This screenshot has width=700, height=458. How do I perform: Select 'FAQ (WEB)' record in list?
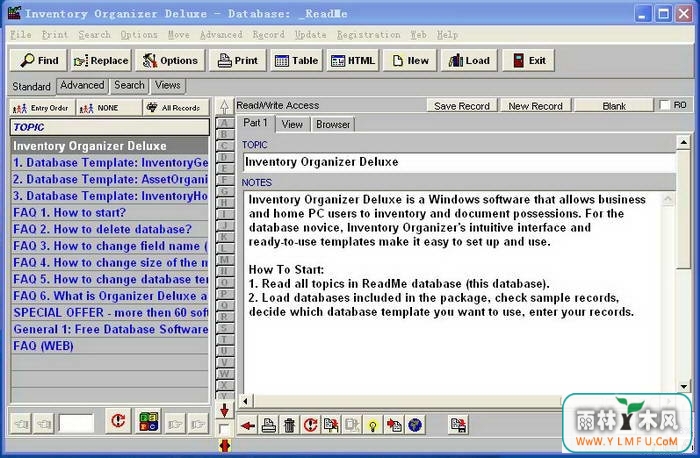click(110, 346)
